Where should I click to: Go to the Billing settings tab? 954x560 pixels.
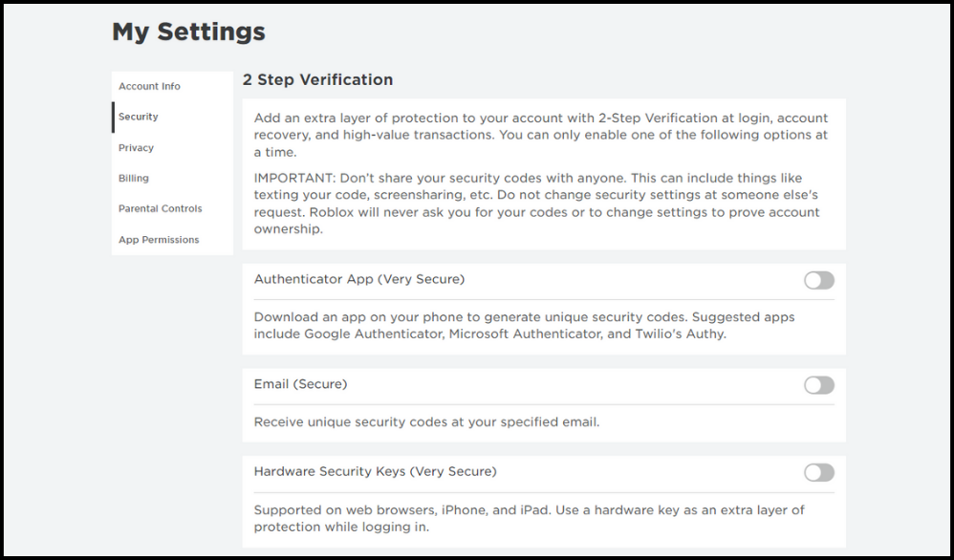(x=134, y=179)
